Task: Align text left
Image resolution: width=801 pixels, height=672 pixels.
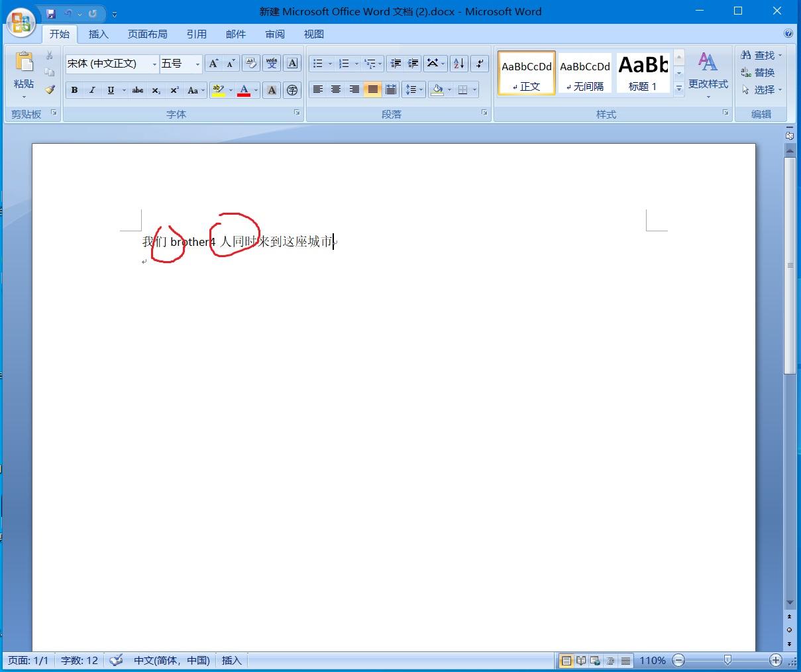Action: tap(318, 89)
